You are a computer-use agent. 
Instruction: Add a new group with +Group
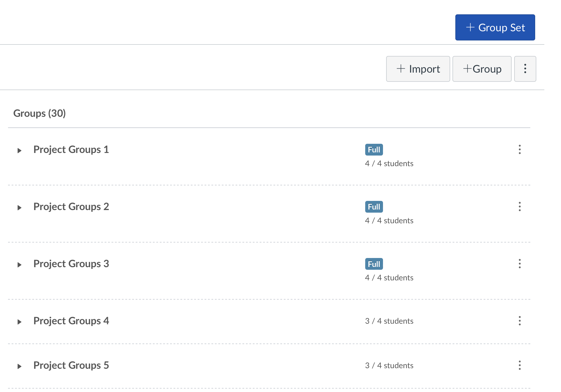tap(482, 69)
